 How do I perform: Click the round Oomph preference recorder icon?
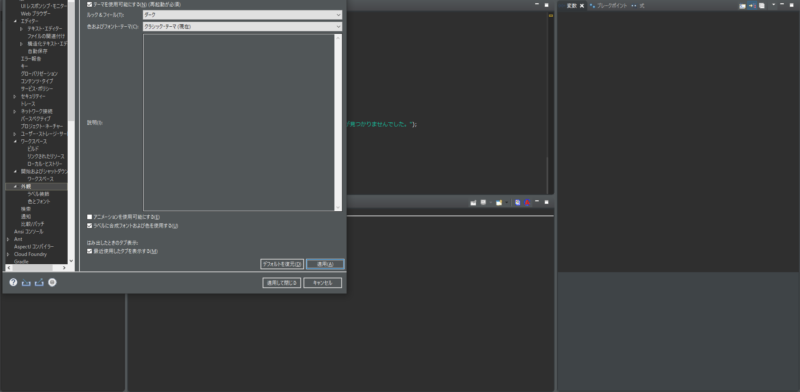coord(52,282)
